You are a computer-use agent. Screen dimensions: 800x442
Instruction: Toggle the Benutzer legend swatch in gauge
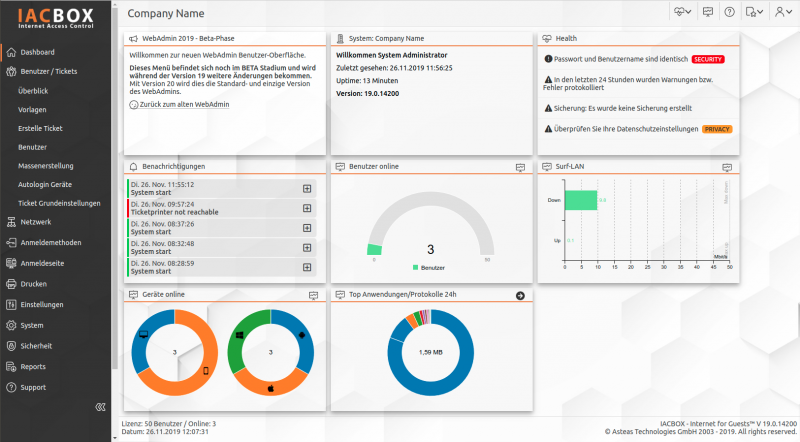[416, 269]
